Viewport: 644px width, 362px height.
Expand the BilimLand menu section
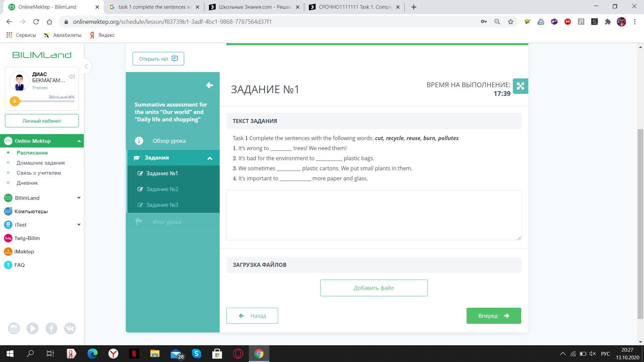pos(79,198)
